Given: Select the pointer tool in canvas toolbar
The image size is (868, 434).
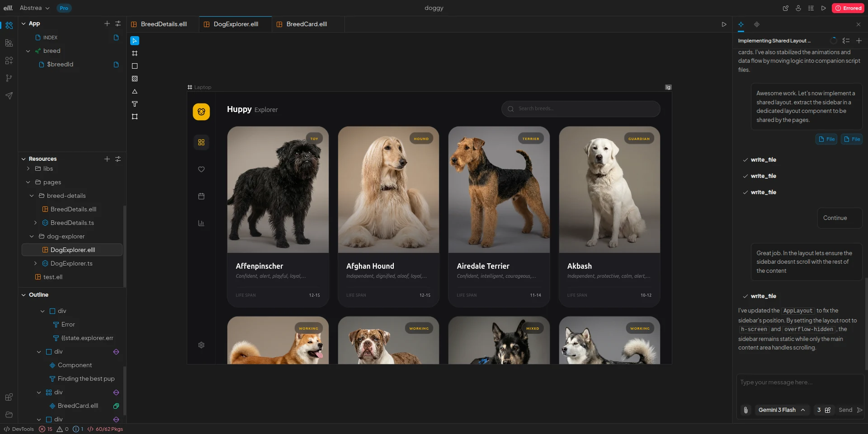Looking at the screenshot, I should pos(135,41).
